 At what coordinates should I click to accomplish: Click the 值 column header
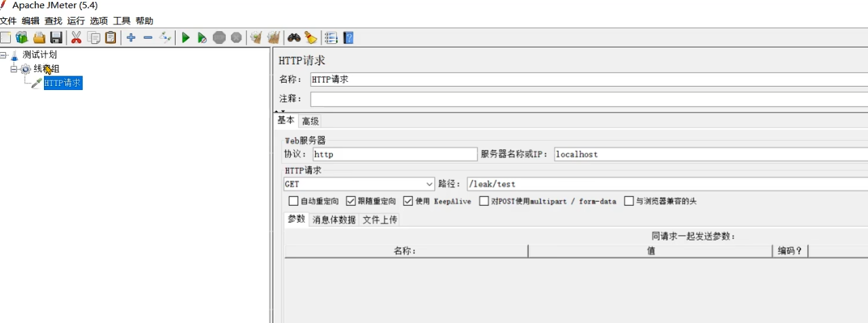pyautogui.click(x=650, y=251)
